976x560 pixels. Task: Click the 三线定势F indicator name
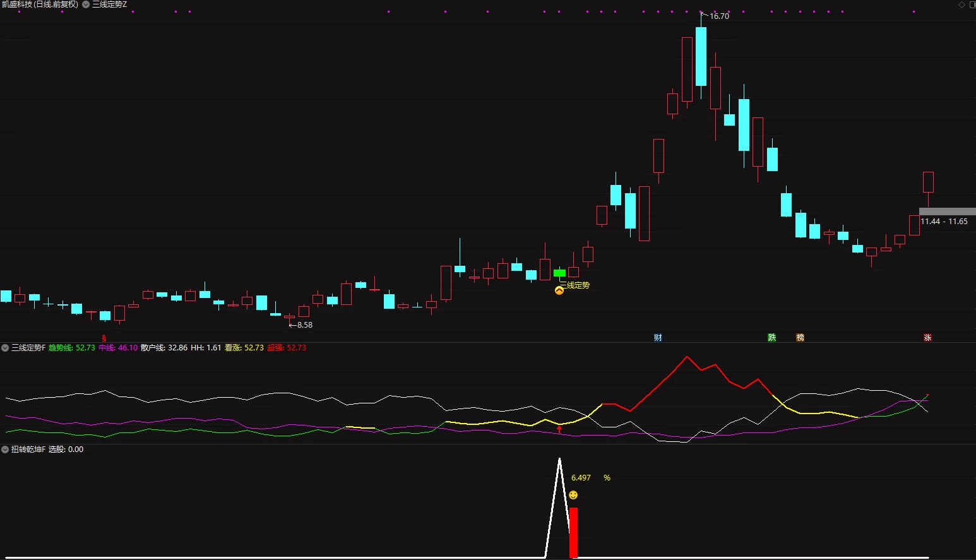[28, 348]
